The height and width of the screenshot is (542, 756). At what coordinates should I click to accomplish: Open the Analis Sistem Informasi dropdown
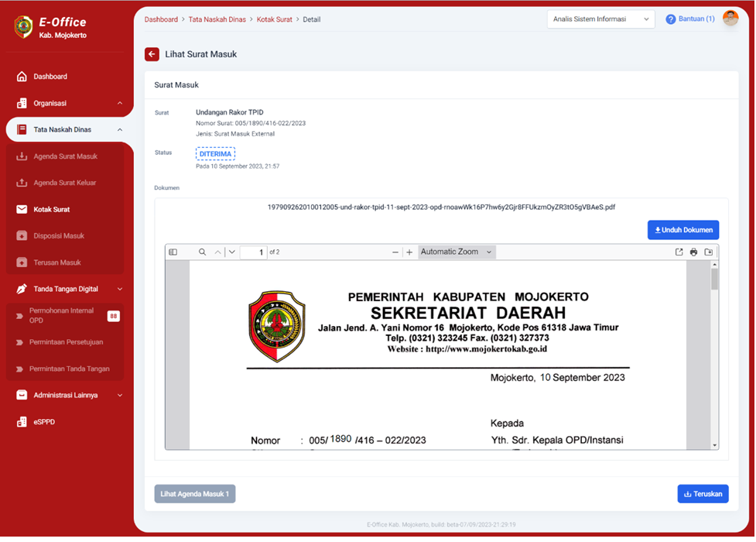tap(600, 19)
